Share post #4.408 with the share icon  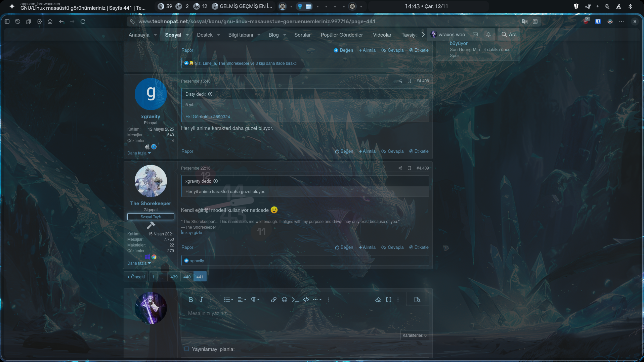coord(400,81)
